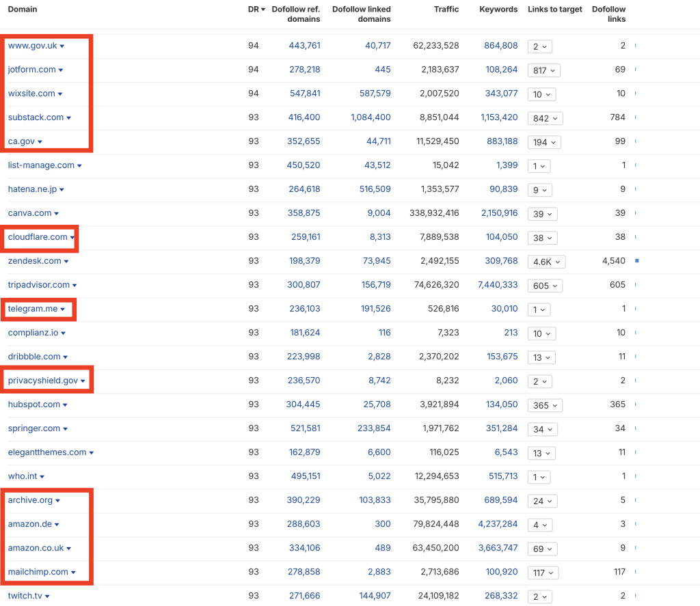Image resolution: width=700 pixels, height=606 pixels.
Task: Expand links to target dropdown showing 842
Action: (545, 118)
